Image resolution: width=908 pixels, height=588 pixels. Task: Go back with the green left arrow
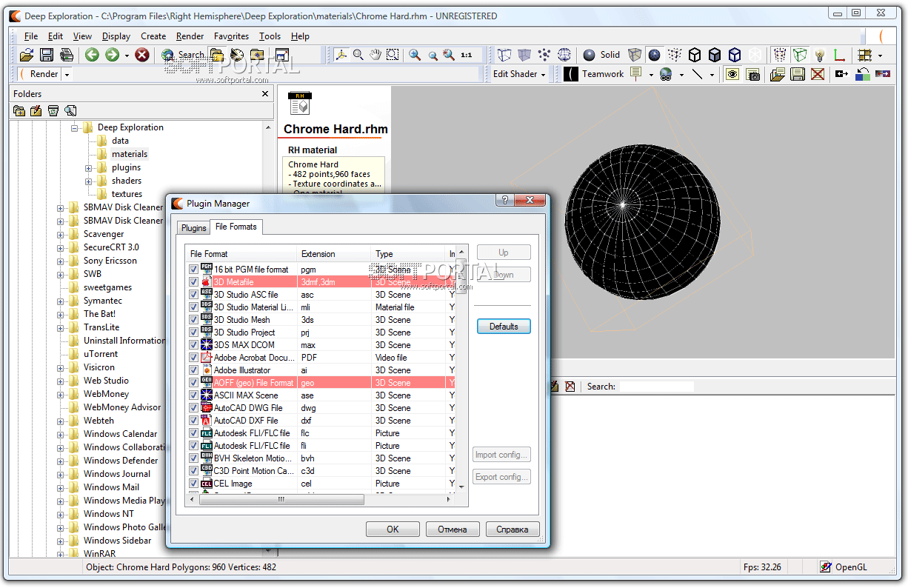pos(92,55)
